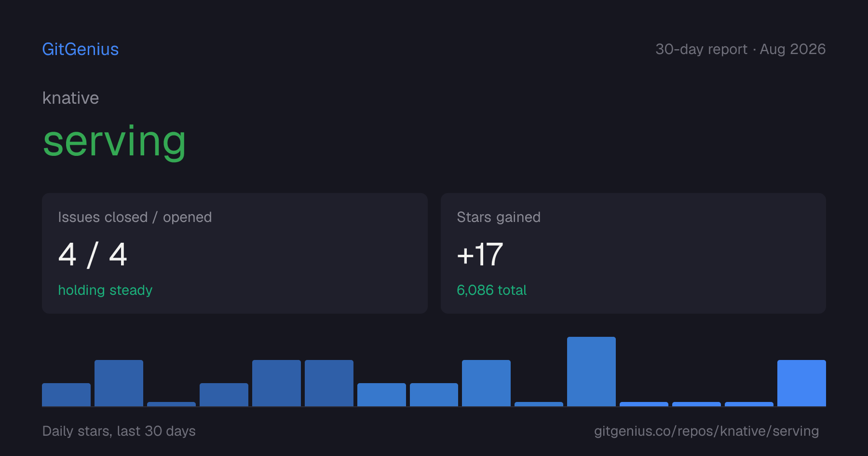Open the gitgenius.co/repos/knative/serving link

click(x=706, y=431)
